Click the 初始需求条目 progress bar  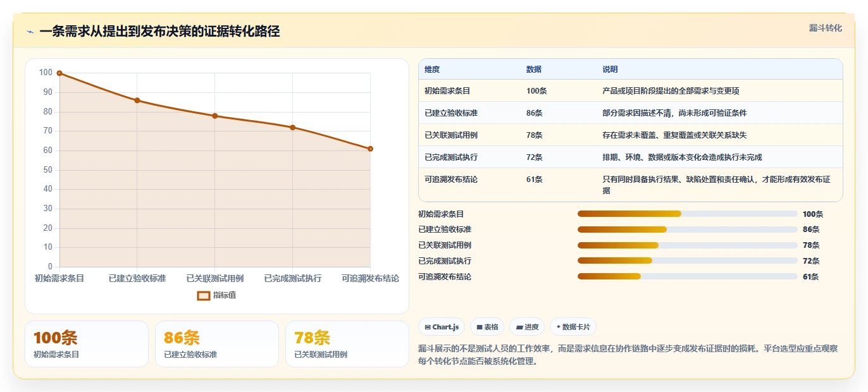pos(687,214)
